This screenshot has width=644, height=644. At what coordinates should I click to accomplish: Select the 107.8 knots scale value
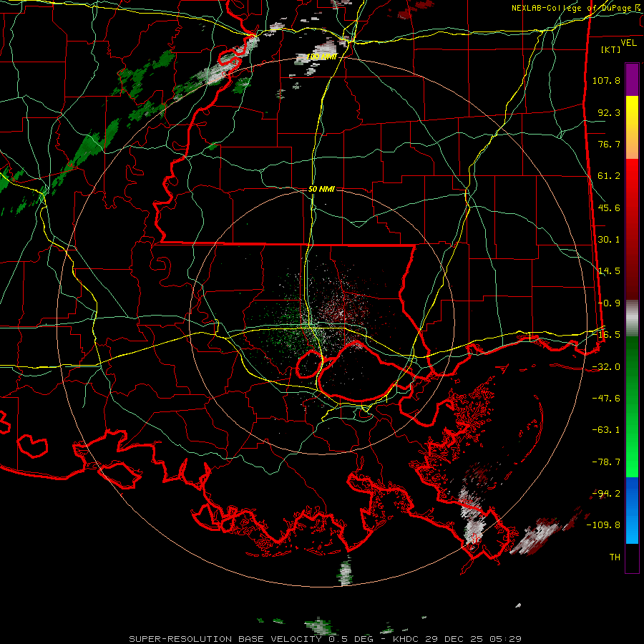tap(606, 80)
